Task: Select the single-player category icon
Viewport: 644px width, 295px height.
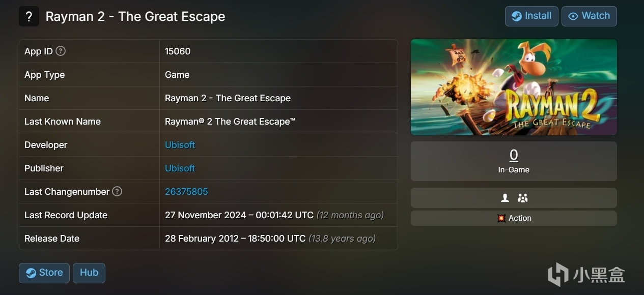Action: click(x=505, y=198)
